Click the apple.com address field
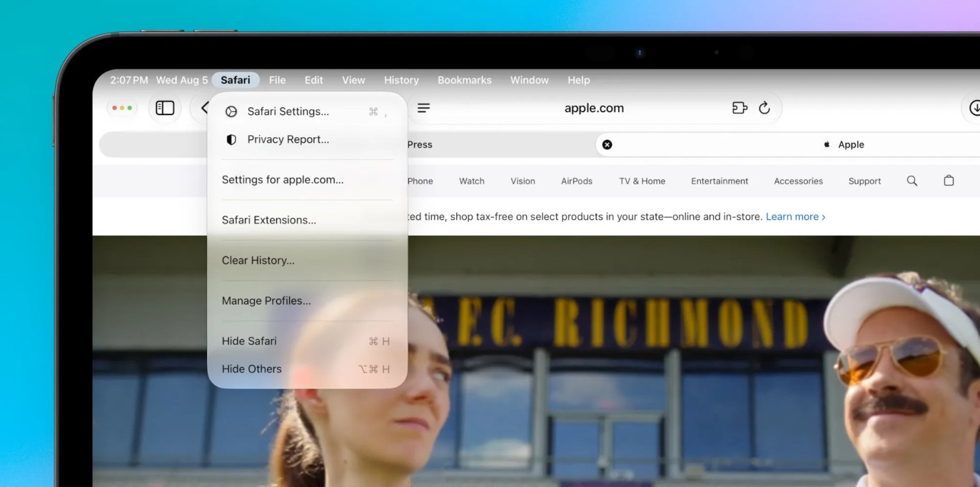The image size is (980, 487). point(594,108)
